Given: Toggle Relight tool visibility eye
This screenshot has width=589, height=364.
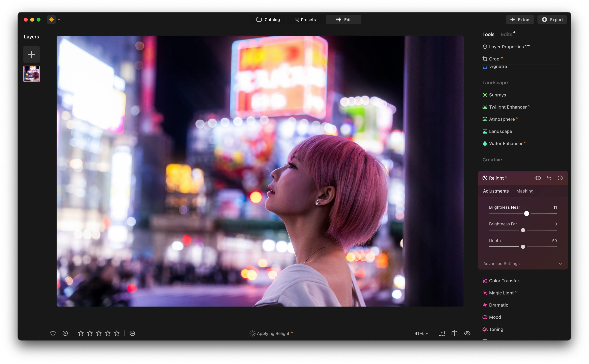Looking at the screenshot, I should [538, 178].
